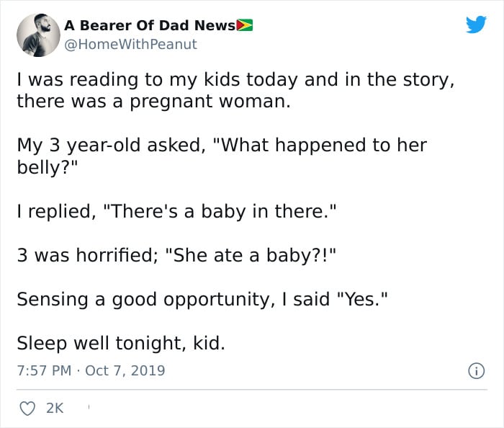Open the 2K likes count
This screenshot has width=504, height=428.
55,408
